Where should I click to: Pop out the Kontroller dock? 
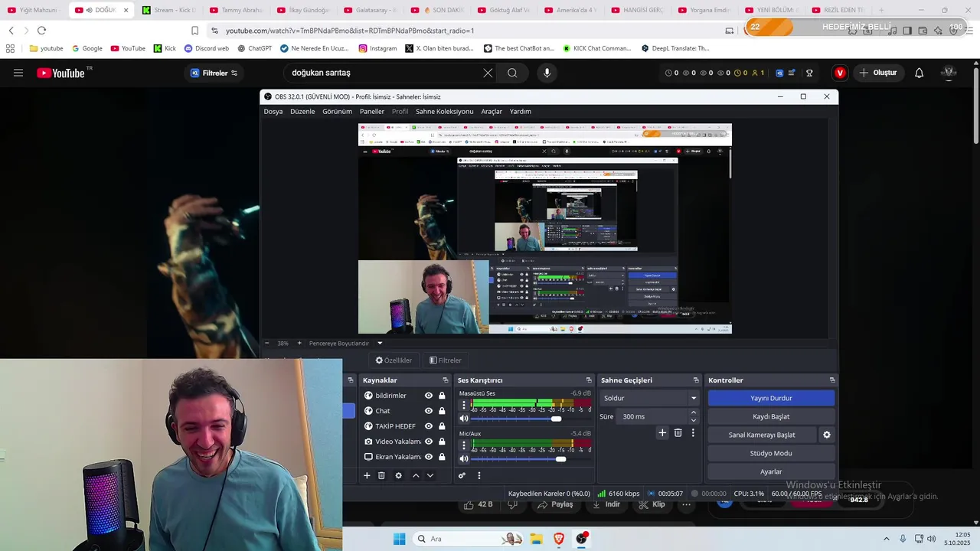pyautogui.click(x=832, y=380)
